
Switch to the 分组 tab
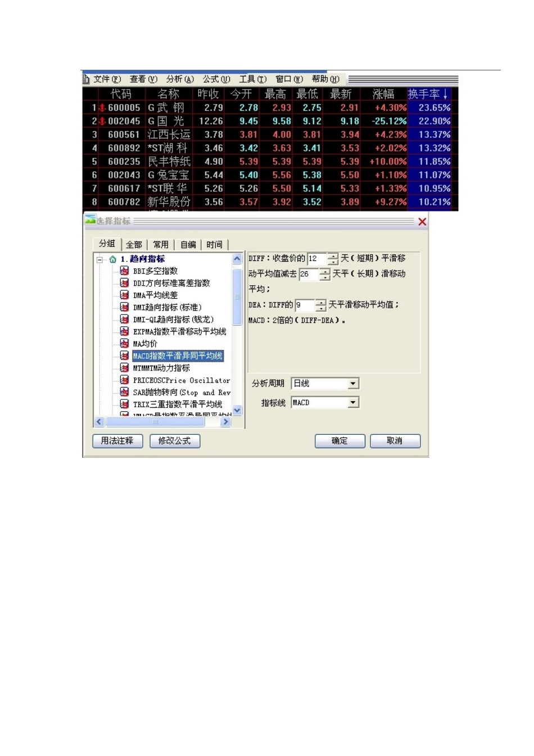point(107,244)
